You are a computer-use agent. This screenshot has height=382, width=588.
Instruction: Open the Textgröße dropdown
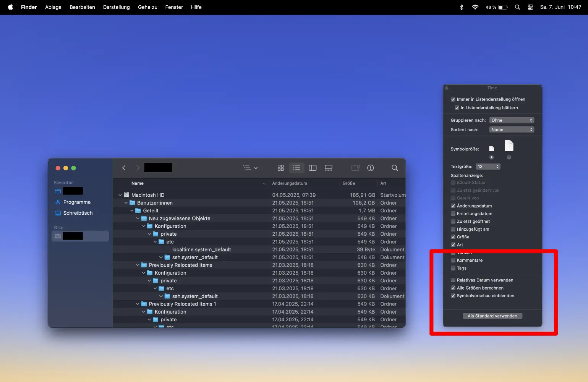pyautogui.click(x=488, y=167)
